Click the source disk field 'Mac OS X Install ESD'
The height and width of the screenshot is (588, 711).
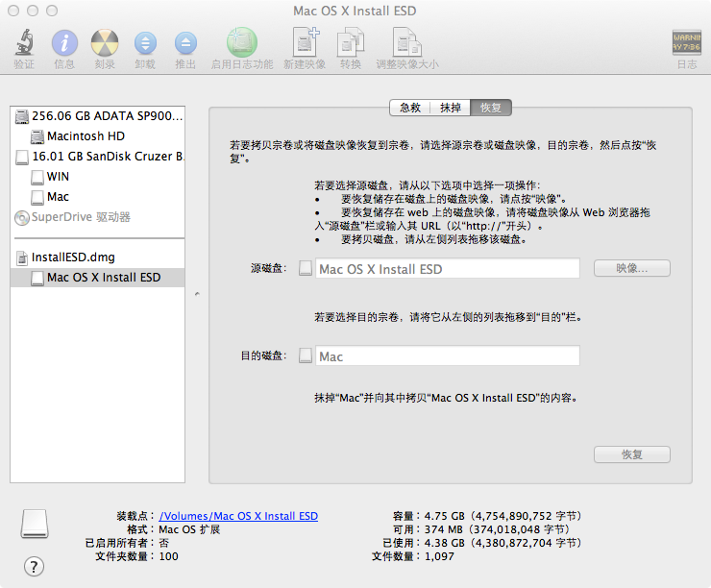(x=448, y=268)
